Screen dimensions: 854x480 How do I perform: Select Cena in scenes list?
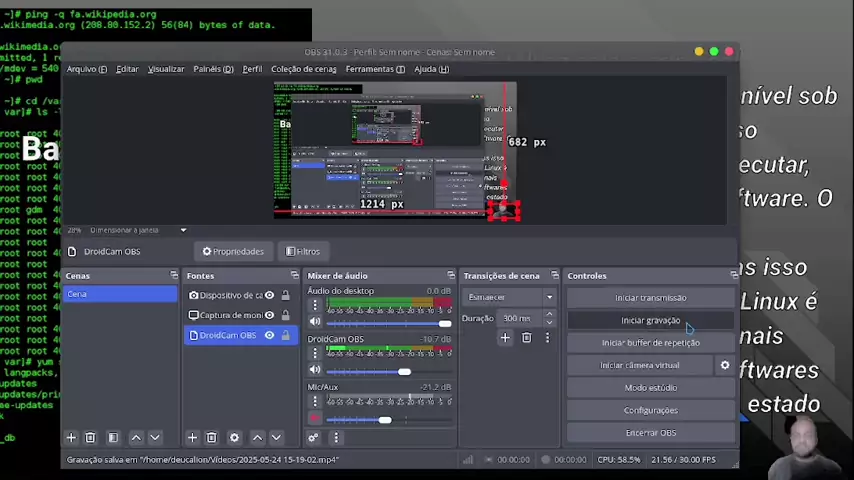click(120, 294)
